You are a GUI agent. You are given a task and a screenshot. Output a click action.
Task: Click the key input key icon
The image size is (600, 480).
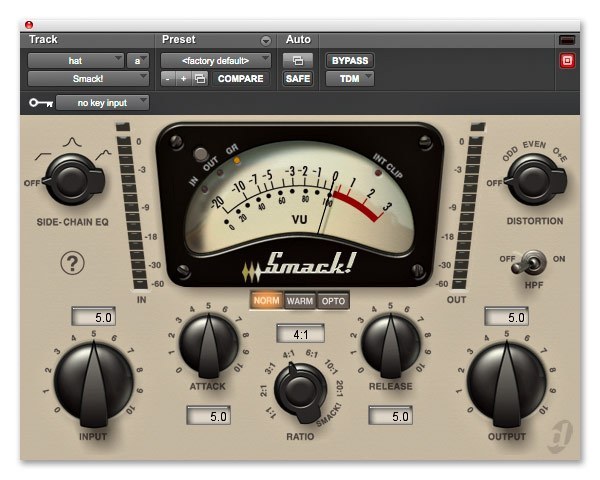pyautogui.click(x=40, y=102)
